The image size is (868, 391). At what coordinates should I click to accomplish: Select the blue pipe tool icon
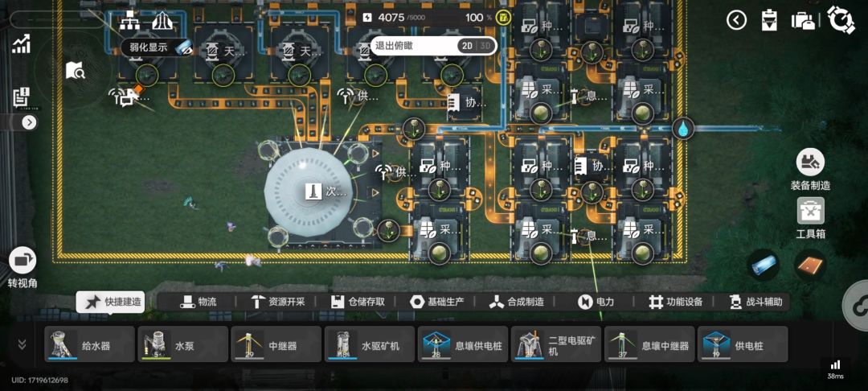(x=764, y=265)
